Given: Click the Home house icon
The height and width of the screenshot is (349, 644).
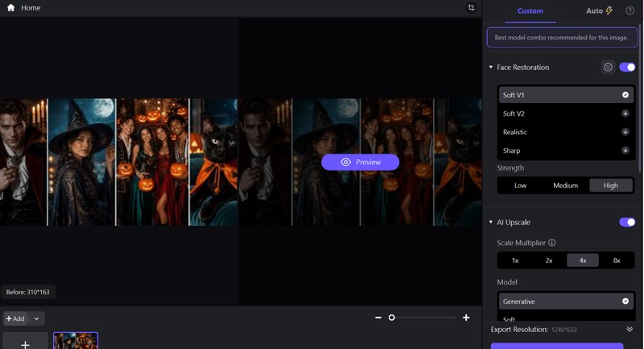Looking at the screenshot, I should coord(11,7).
